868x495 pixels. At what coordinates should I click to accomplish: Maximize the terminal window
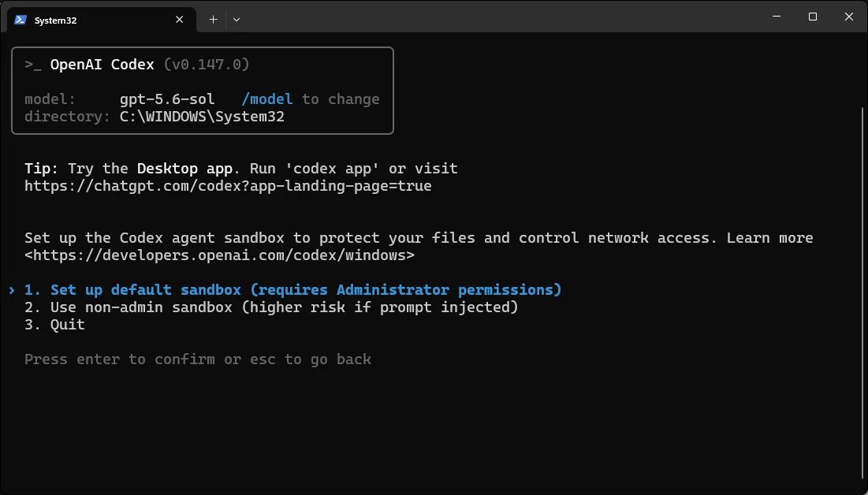(813, 17)
